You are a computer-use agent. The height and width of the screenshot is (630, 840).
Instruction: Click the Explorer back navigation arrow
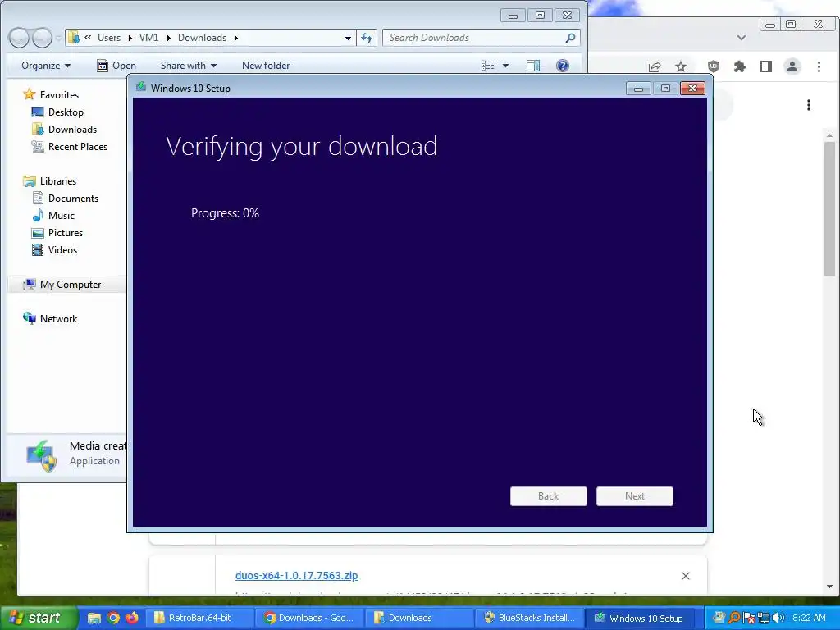point(19,38)
